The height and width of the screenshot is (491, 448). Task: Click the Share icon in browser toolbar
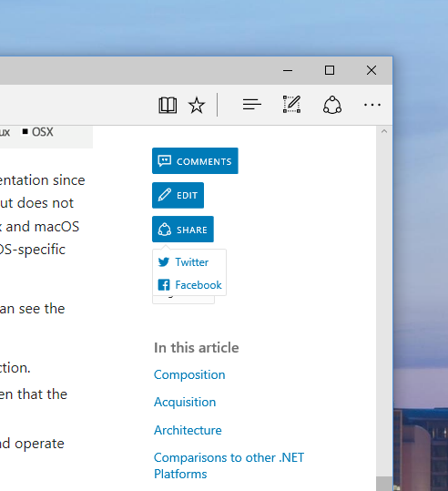(332, 105)
